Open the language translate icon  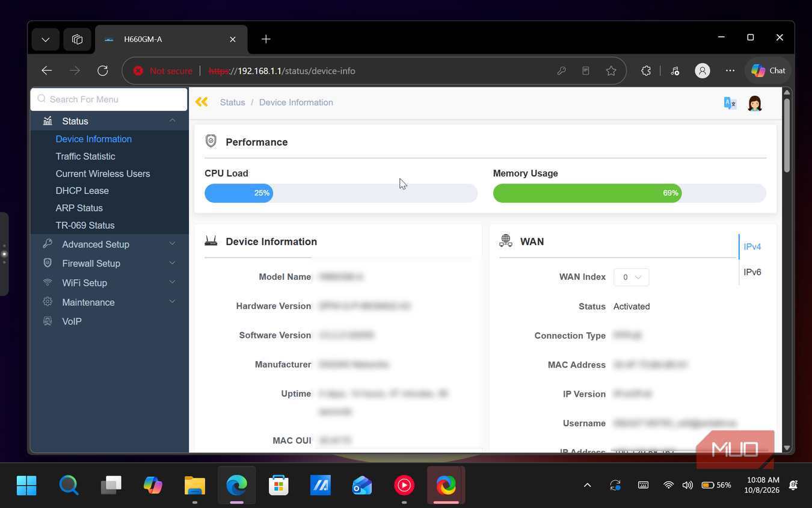tap(730, 103)
